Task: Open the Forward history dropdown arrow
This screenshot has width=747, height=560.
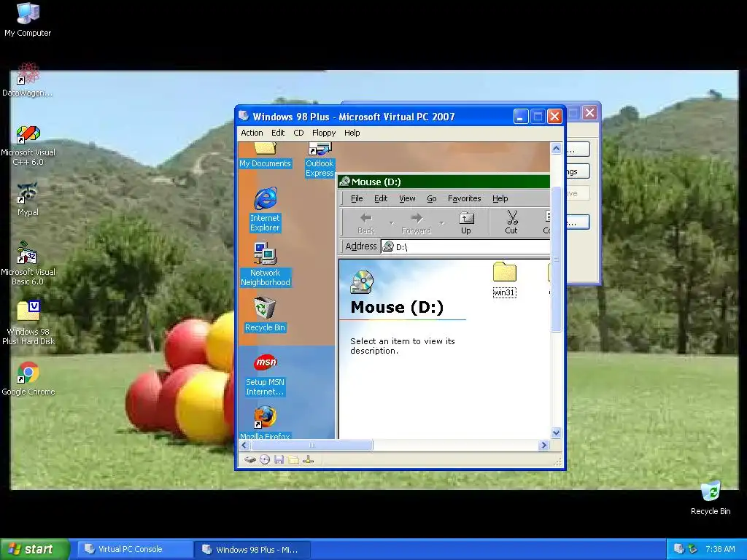Action: point(441,223)
